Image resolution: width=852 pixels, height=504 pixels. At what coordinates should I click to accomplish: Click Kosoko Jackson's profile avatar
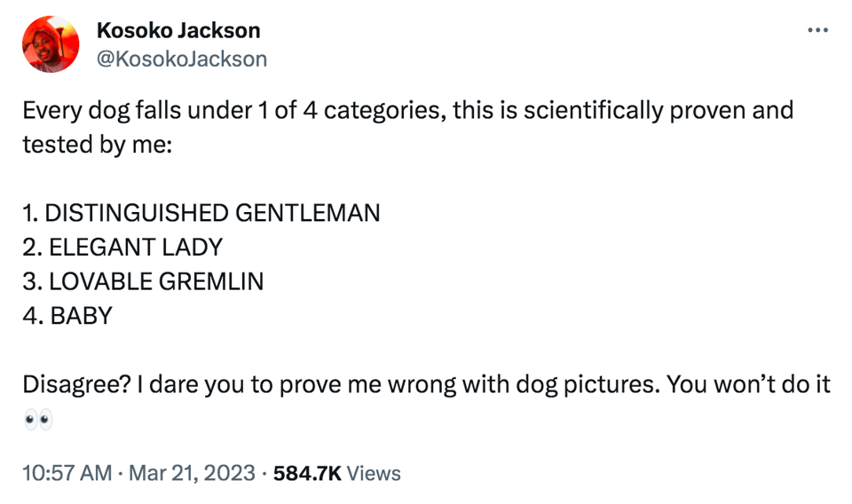tap(51, 44)
